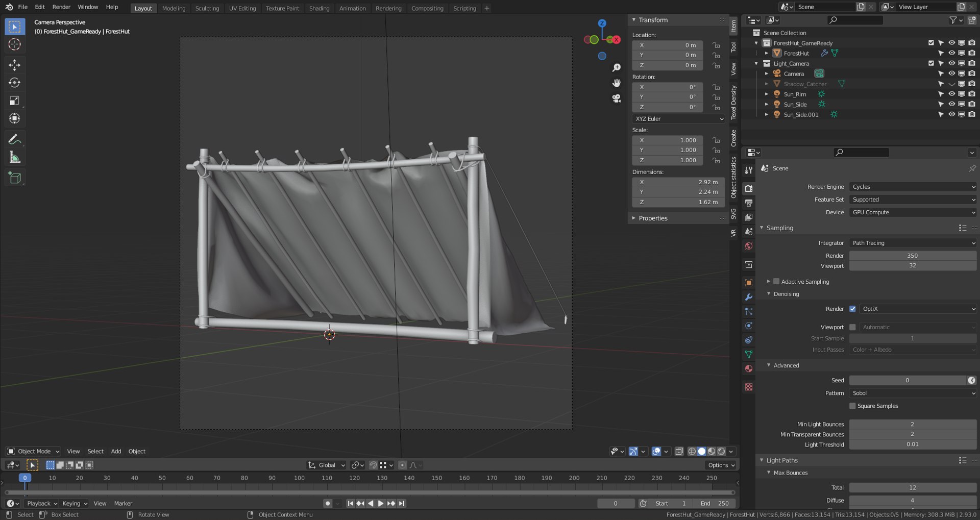The image size is (980, 520).
Task: Open the Playback popover in the timeline
Action: pos(41,503)
